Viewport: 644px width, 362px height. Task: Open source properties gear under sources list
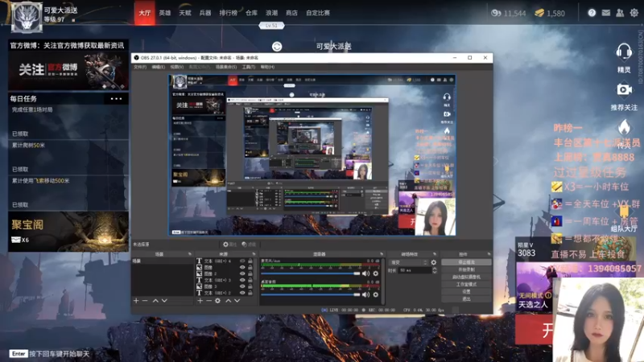click(x=217, y=301)
